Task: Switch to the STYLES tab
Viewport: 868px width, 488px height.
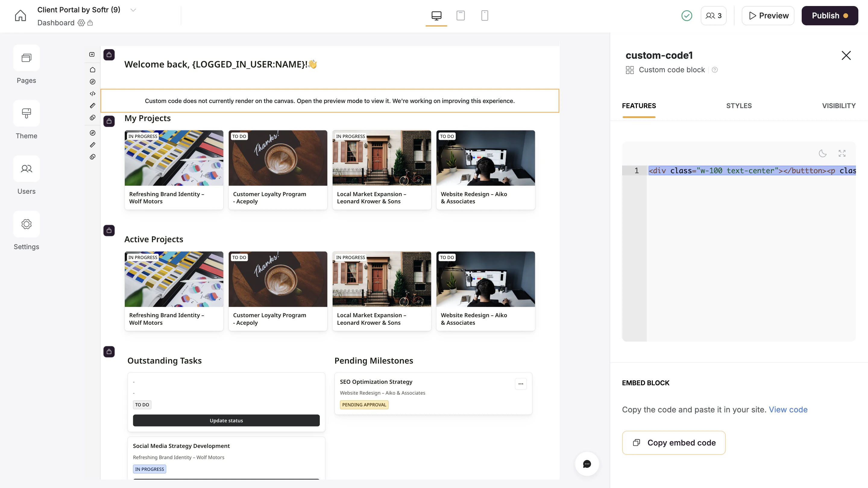Action: tap(739, 106)
